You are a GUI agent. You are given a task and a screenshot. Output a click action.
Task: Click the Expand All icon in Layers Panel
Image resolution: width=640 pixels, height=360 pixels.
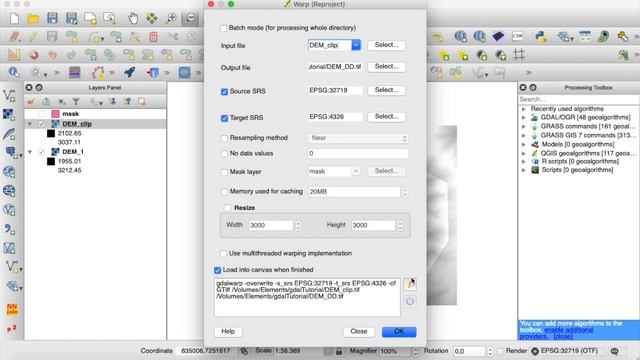coord(113,101)
